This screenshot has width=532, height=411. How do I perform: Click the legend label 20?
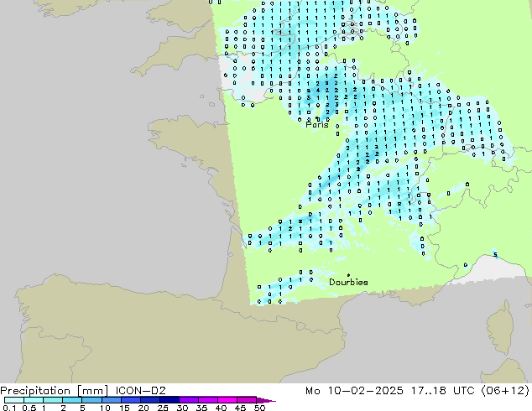pyautogui.click(x=143, y=408)
